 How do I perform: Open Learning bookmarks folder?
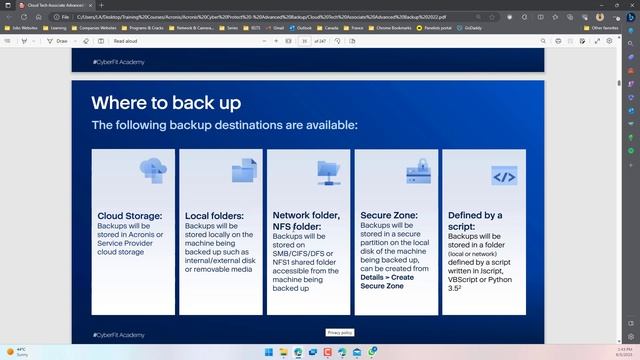pos(55,28)
